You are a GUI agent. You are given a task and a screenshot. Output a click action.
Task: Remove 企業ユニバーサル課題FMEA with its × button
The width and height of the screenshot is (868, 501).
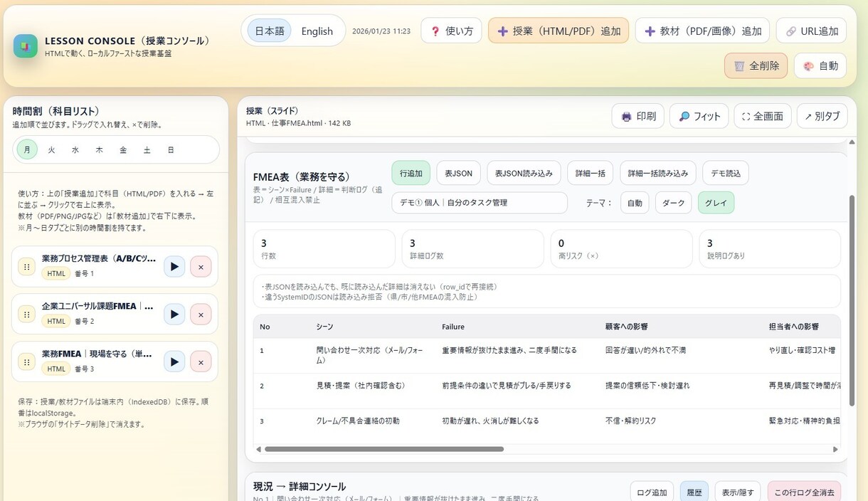[x=201, y=315]
